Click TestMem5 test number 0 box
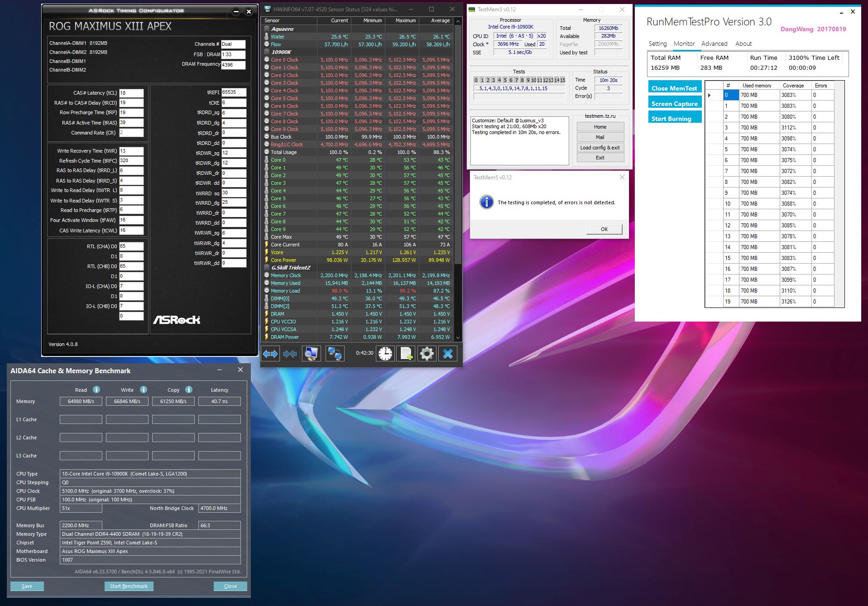 476,80
